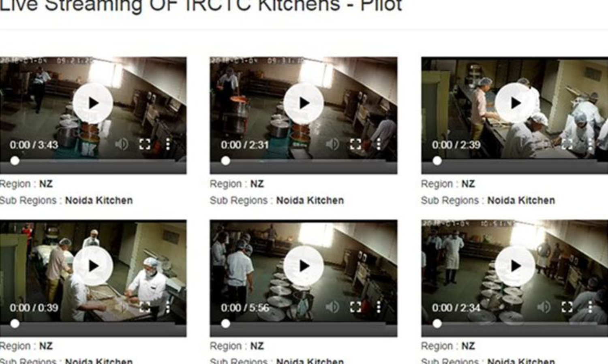Mute the speaker on 2:34 video

[544, 307]
